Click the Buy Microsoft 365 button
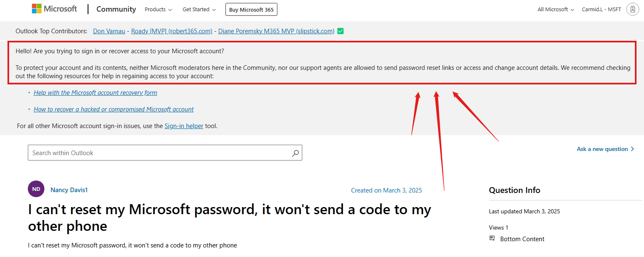 (x=251, y=9)
